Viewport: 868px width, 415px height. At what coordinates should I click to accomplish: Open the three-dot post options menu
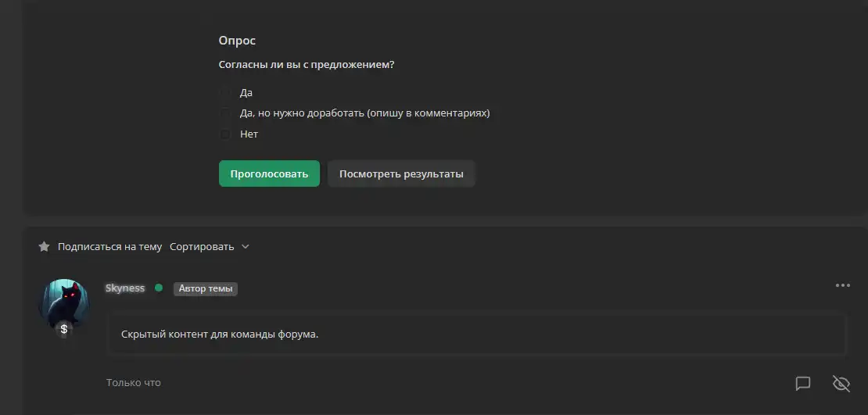[842, 285]
